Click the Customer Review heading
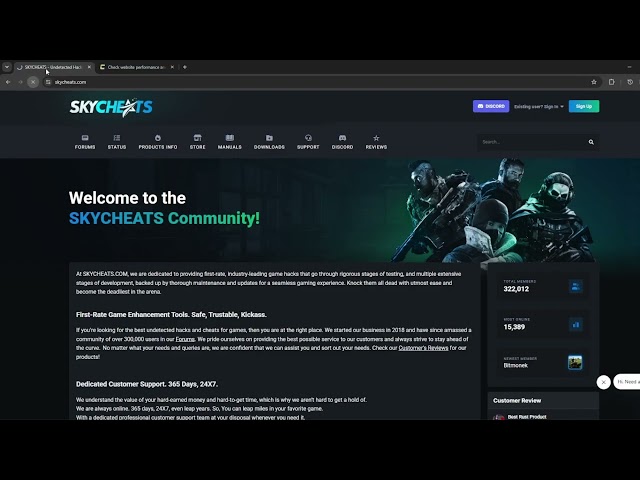Screen dimensions: 640x480 click(x=517, y=401)
